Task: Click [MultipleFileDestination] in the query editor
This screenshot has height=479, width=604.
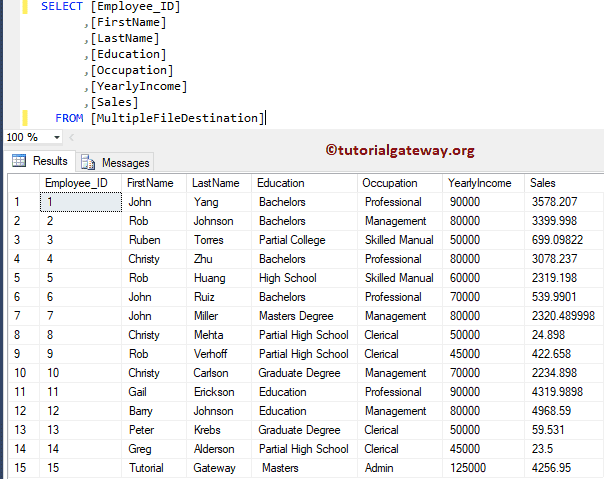Action: click(177, 118)
